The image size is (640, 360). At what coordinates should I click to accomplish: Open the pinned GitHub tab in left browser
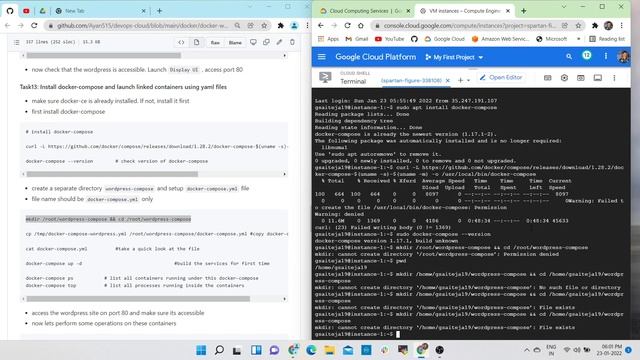(10, 11)
